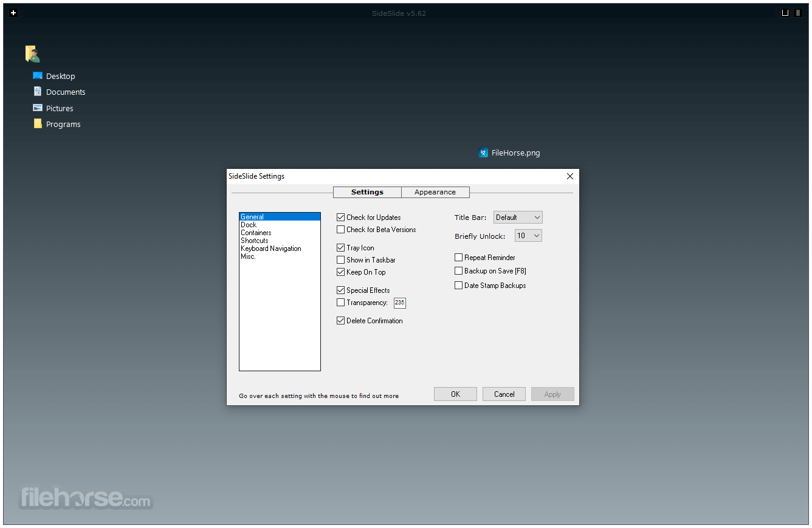The height and width of the screenshot is (528, 812).
Task: Click the SideSlide v5.62 title text
Action: 399,13
